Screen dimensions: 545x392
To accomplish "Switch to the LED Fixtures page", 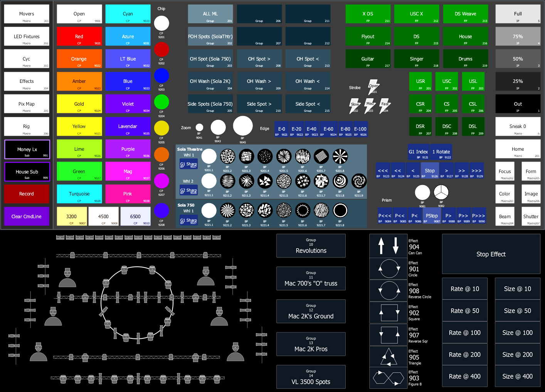I will tap(27, 37).
